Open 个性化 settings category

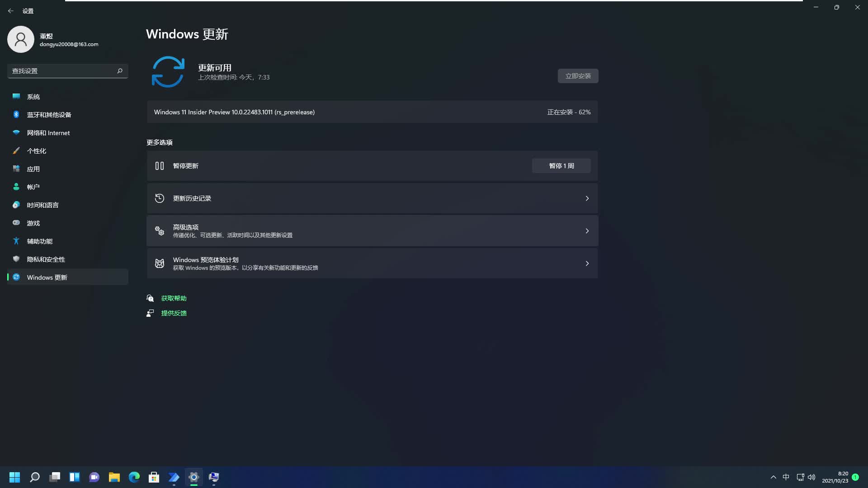pyautogui.click(x=68, y=151)
